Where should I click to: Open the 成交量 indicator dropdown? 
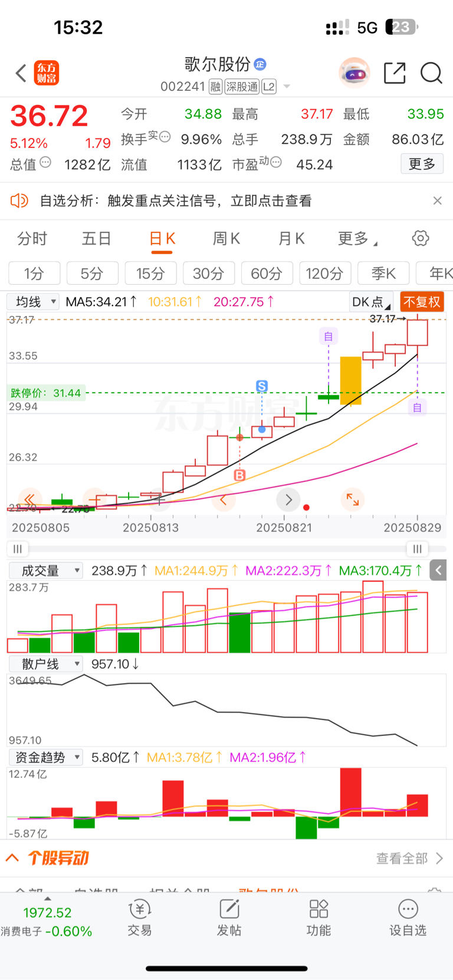click(x=45, y=570)
